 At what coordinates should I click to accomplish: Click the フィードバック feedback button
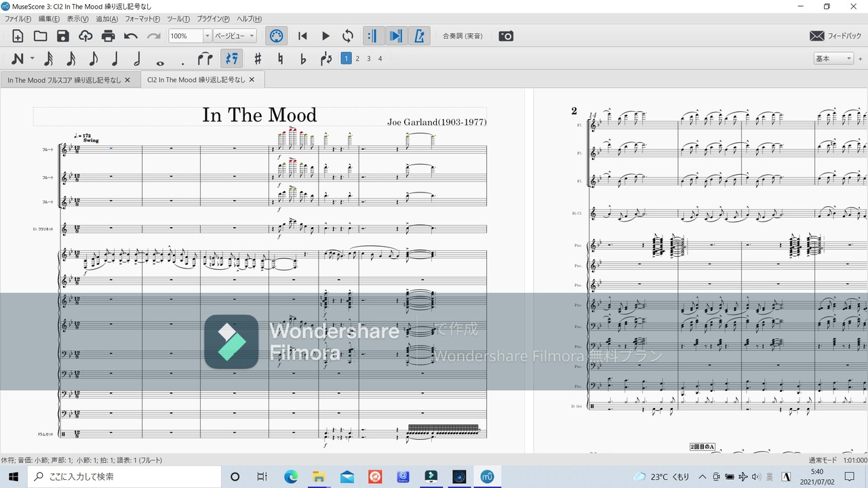click(835, 36)
